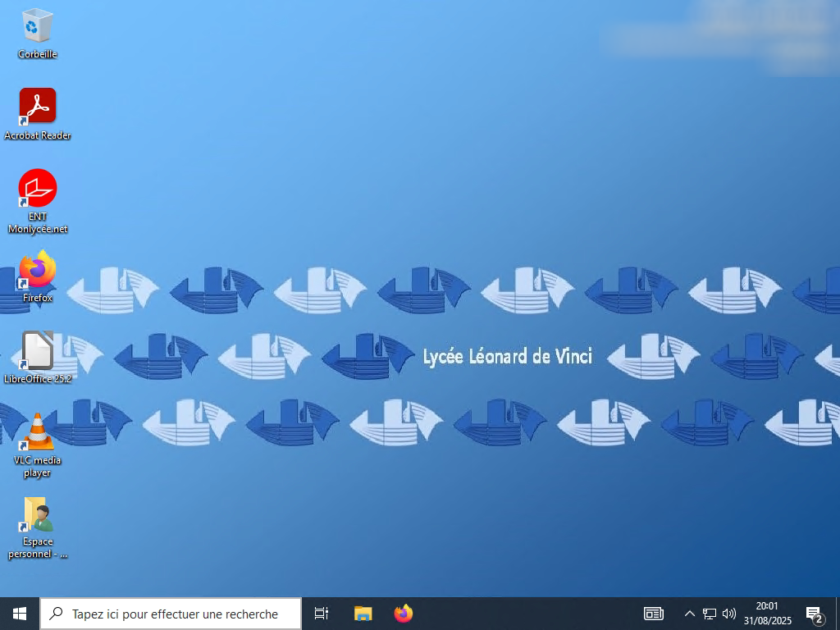This screenshot has height=630, width=840.
Task: Expand the hidden system tray icons chevron
Action: coord(689,614)
